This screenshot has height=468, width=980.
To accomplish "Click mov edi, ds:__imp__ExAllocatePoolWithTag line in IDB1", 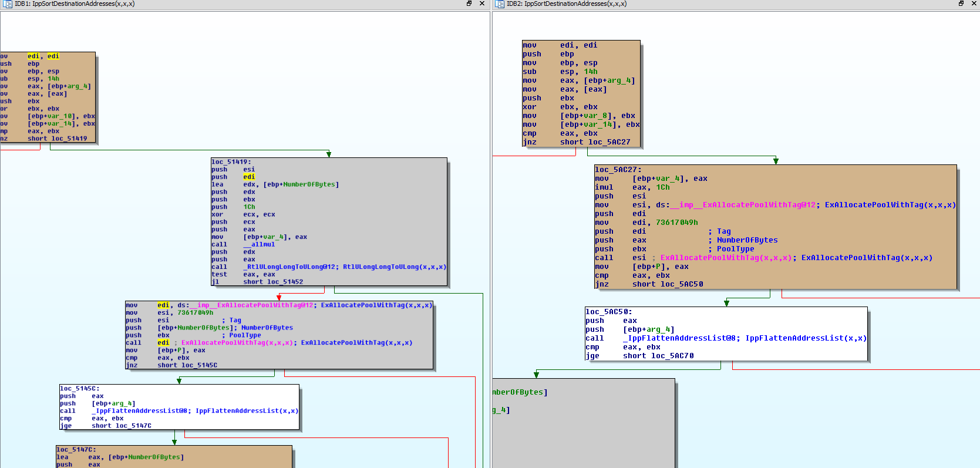I will (x=279, y=305).
